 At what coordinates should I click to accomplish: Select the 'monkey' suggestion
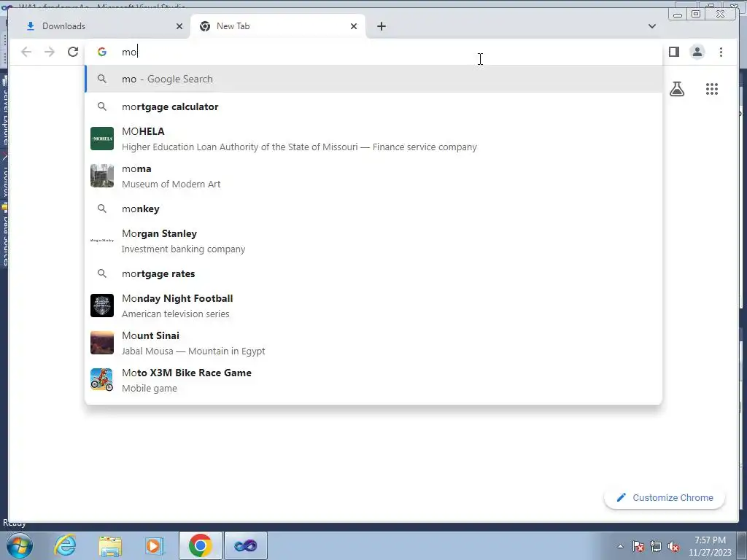tap(373, 209)
